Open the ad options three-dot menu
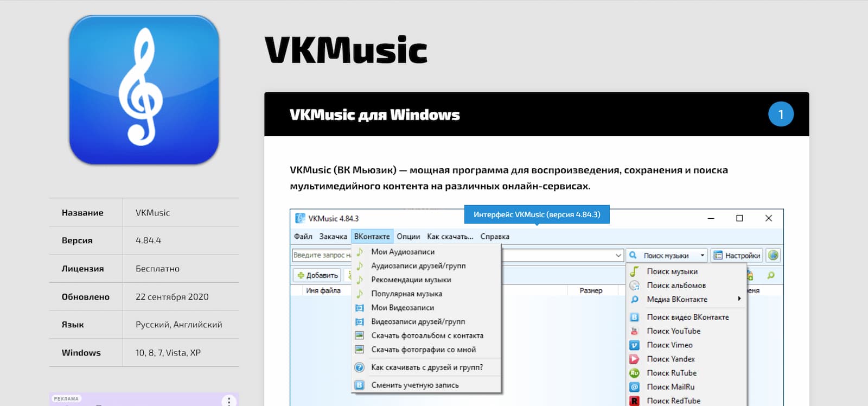This screenshot has height=406, width=868. [229, 401]
